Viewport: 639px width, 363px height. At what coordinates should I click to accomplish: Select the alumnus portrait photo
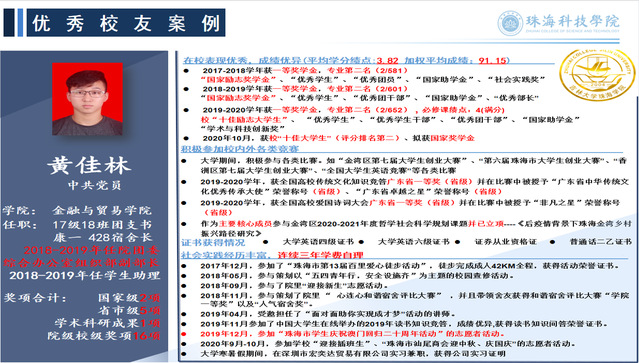(87, 99)
